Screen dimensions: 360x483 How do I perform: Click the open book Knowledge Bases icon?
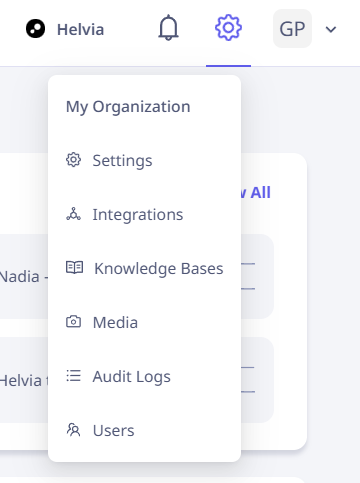pyautogui.click(x=74, y=268)
